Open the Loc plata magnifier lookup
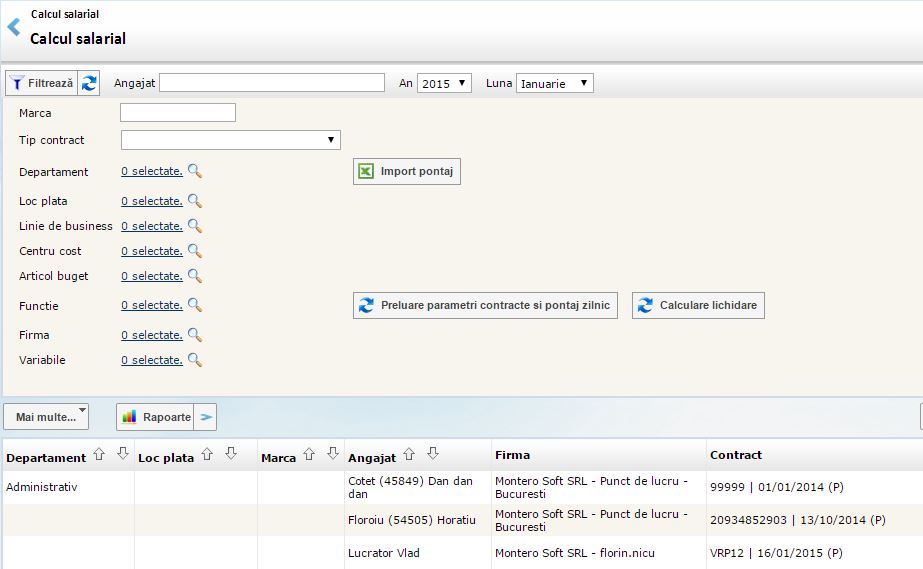This screenshot has height=569, width=923. click(195, 201)
